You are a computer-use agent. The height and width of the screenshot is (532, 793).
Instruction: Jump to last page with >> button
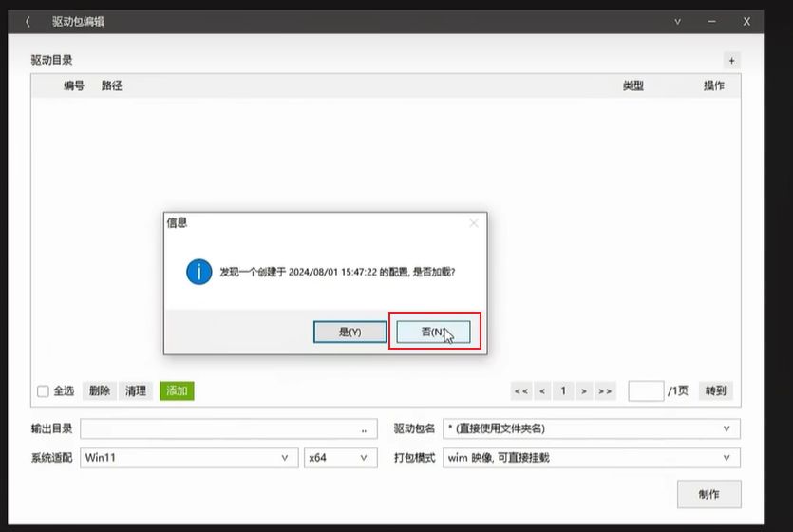[605, 390]
